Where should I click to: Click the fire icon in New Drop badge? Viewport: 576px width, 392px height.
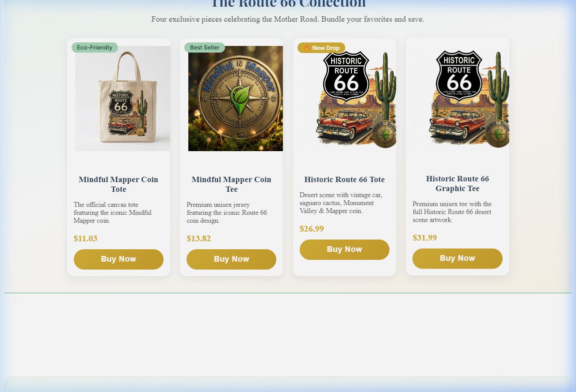[x=307, y=48]
